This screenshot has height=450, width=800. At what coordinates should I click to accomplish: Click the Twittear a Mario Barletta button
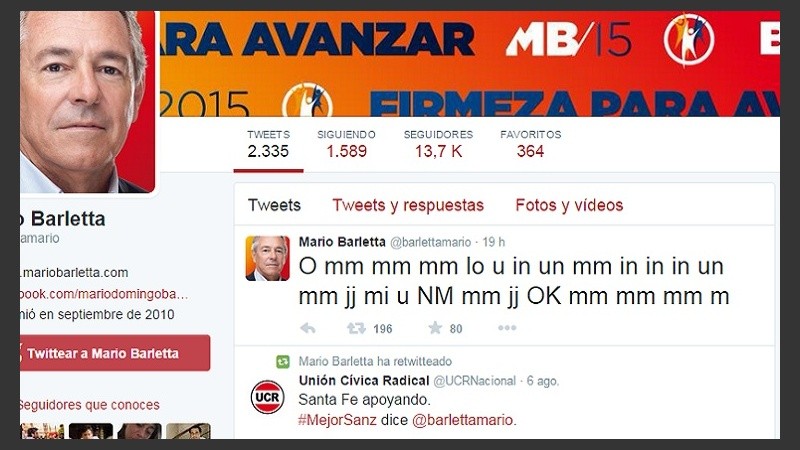tap(115, 353)
